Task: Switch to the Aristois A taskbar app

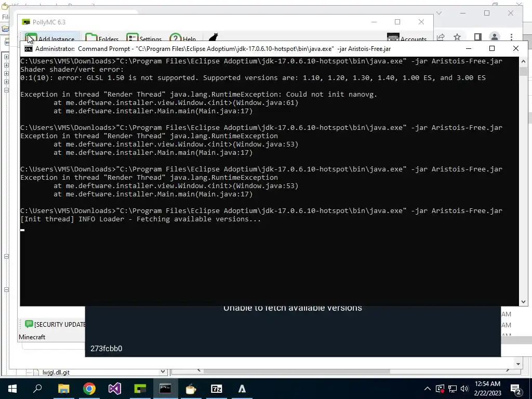Action: 242,389
